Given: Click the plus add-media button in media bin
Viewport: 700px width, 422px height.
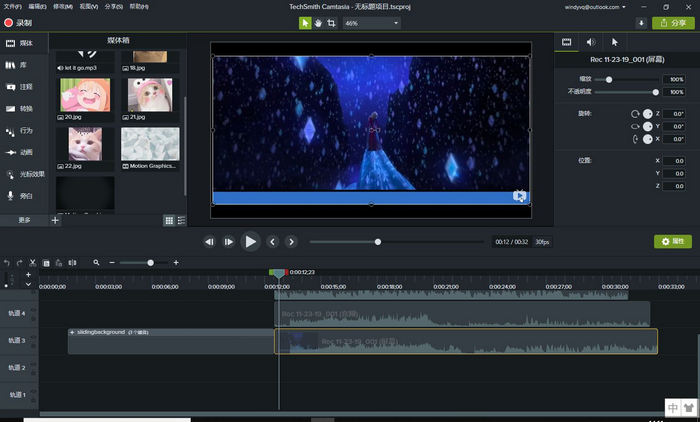Looking at the screenshot, I should [55, 220].
